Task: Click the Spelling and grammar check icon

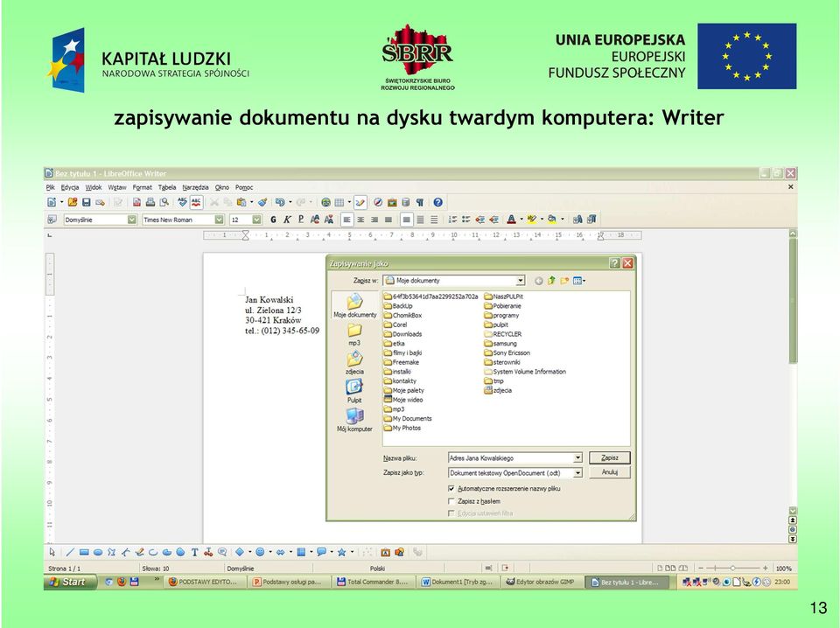Action: click(x=182, y=202)
